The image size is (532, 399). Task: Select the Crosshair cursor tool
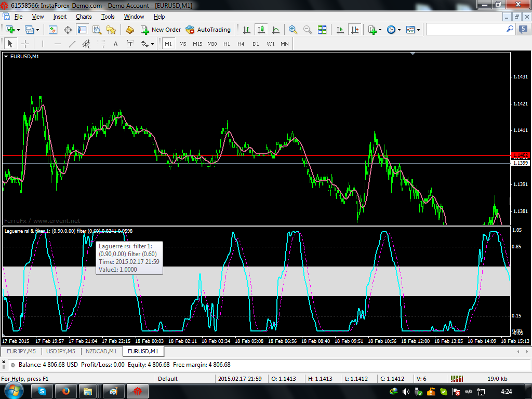click(x=24, y=44)
